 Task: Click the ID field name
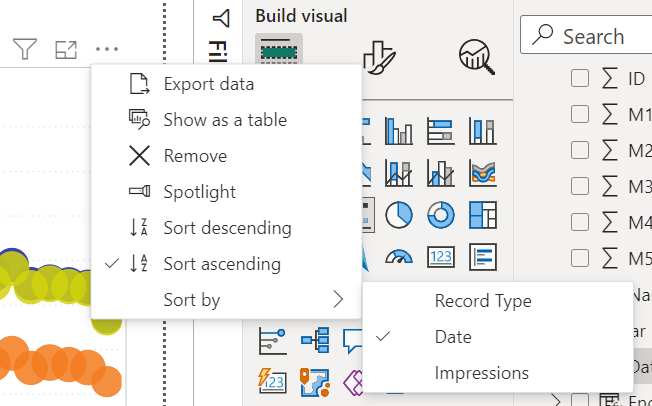pos(636,79)
